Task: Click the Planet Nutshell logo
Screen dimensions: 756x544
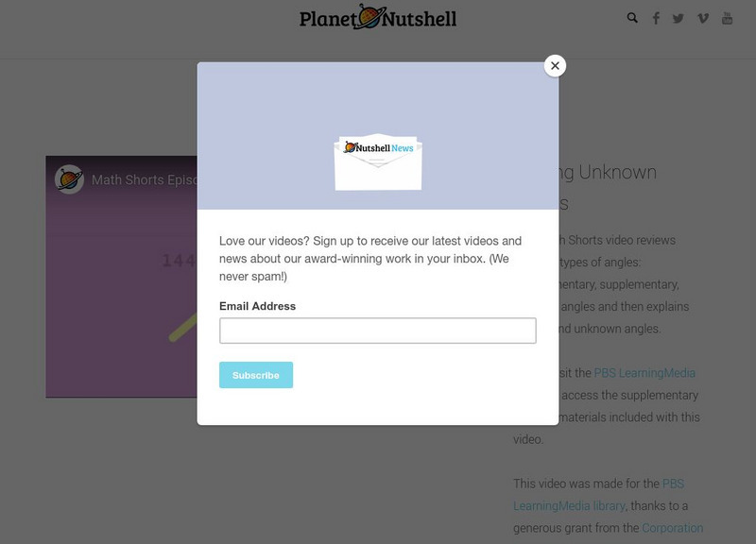Action: coord(377,17)
